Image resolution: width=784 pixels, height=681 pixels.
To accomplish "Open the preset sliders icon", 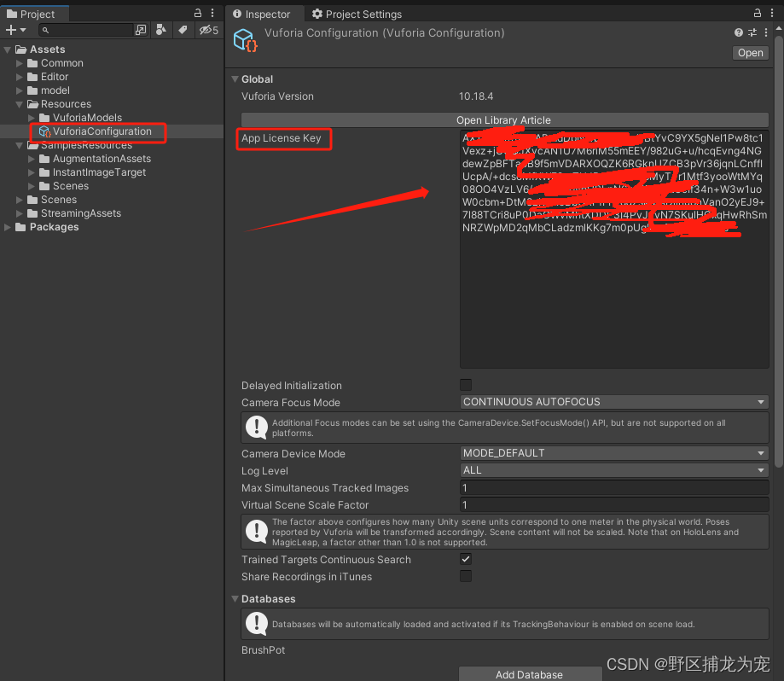I will point(752,32).
